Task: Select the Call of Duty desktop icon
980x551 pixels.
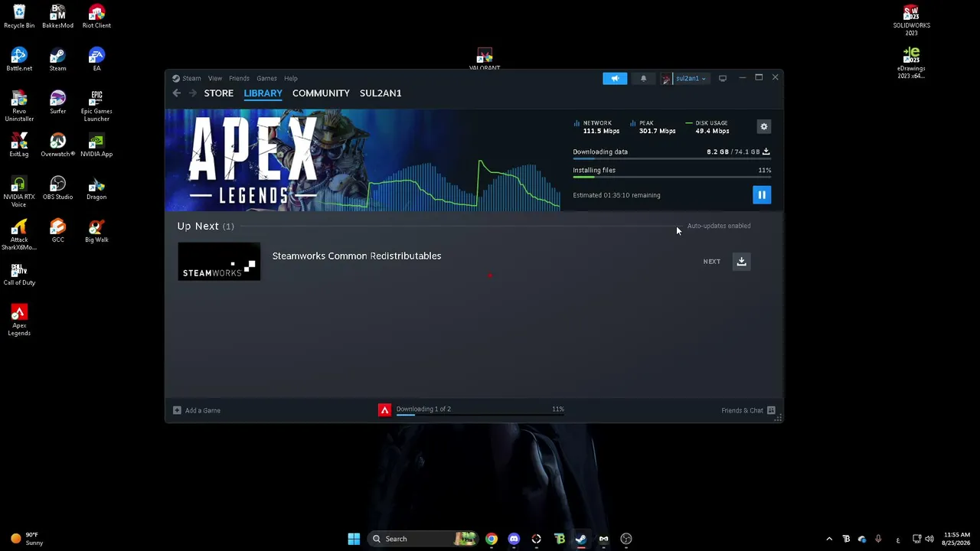Action: 19,274
